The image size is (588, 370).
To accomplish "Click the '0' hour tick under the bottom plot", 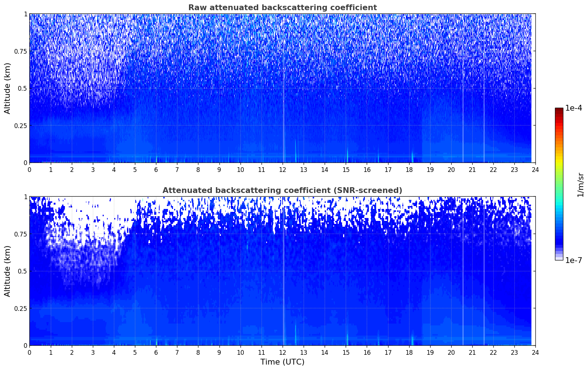I will (29, 353).
